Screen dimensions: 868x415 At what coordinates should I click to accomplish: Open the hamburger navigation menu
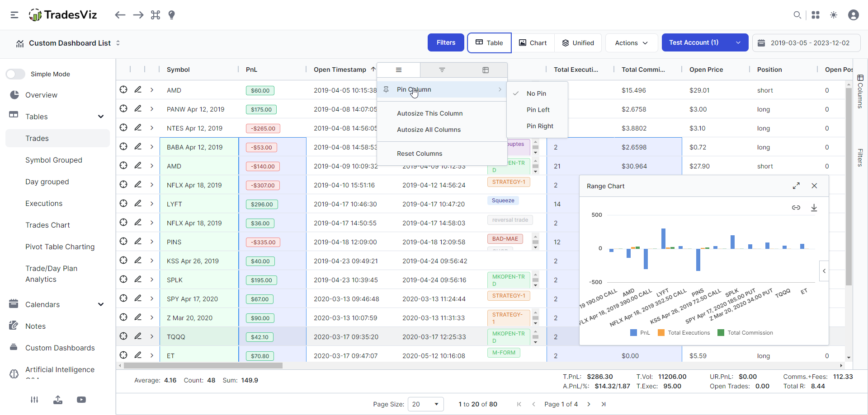tap(14, 15)
